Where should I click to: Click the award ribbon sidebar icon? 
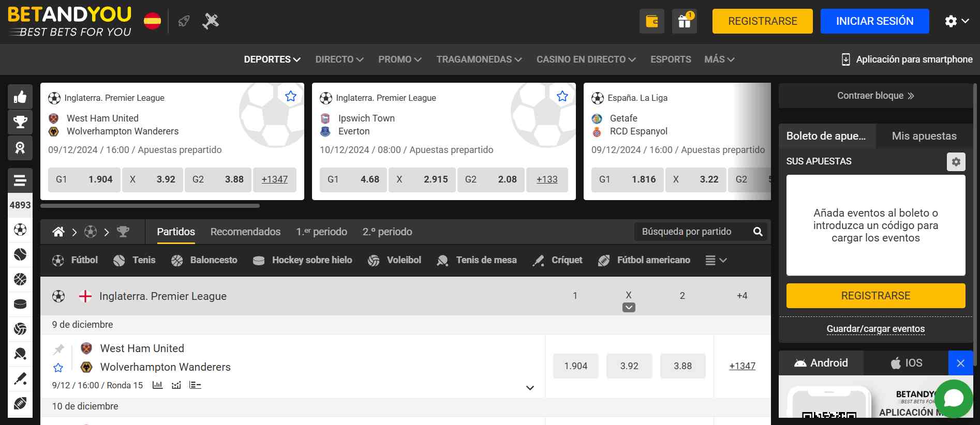[x=20, y=148]
